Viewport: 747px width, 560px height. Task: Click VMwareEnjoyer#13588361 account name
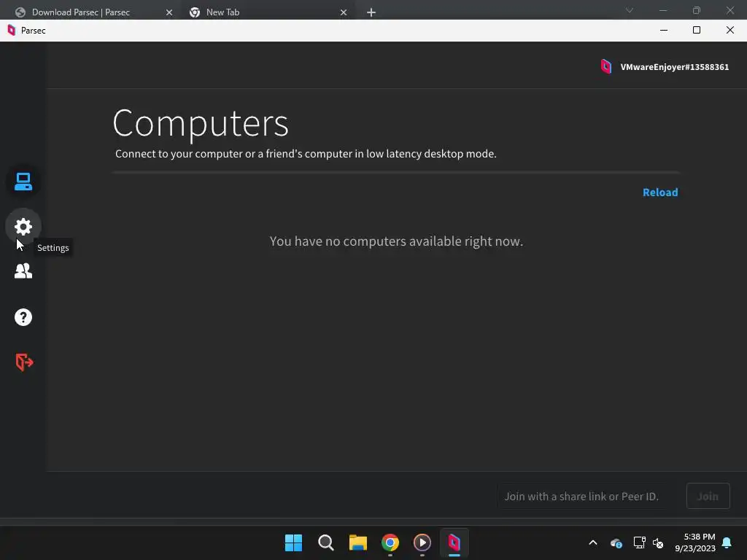click(674, 67)
